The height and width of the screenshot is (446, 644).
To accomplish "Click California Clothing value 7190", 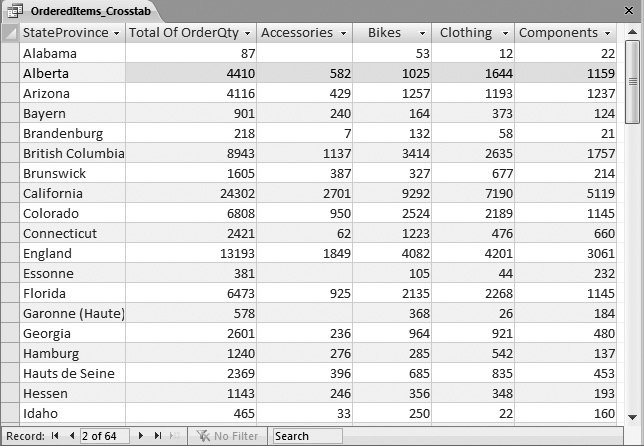I will 473,193.
